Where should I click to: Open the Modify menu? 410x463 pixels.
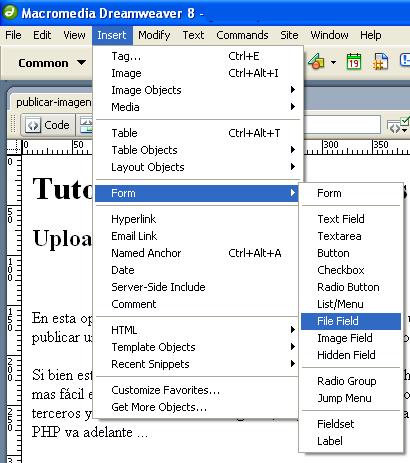154,35
